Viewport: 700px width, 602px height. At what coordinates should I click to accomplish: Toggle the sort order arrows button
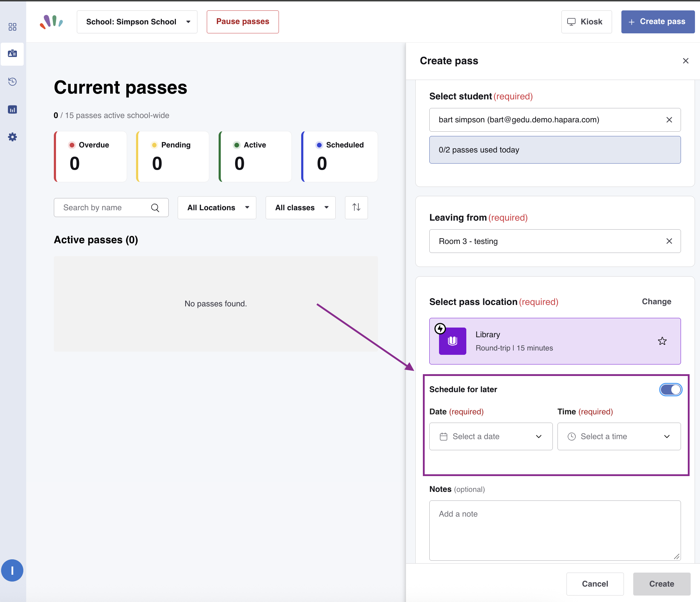point(356,207)
